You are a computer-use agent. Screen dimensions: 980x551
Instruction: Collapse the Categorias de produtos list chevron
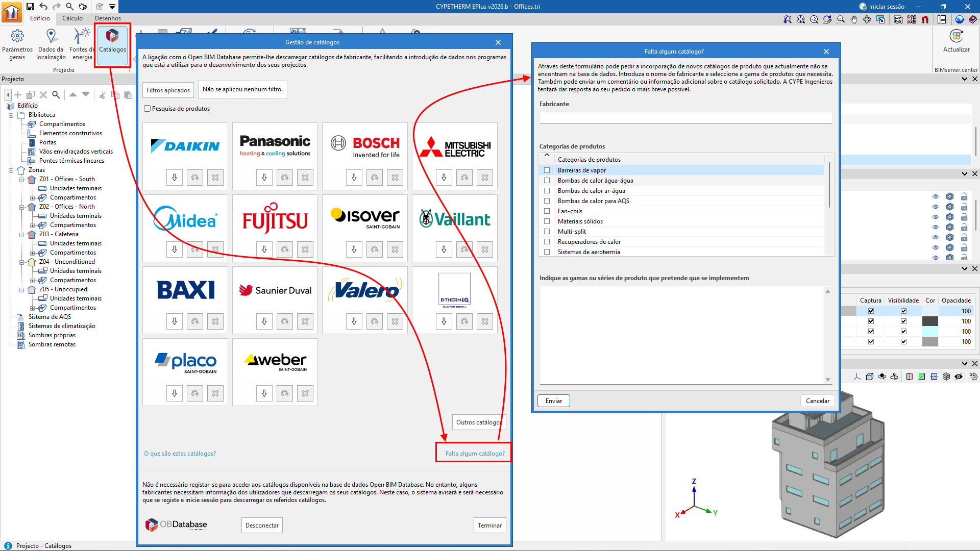click(547, 155)
